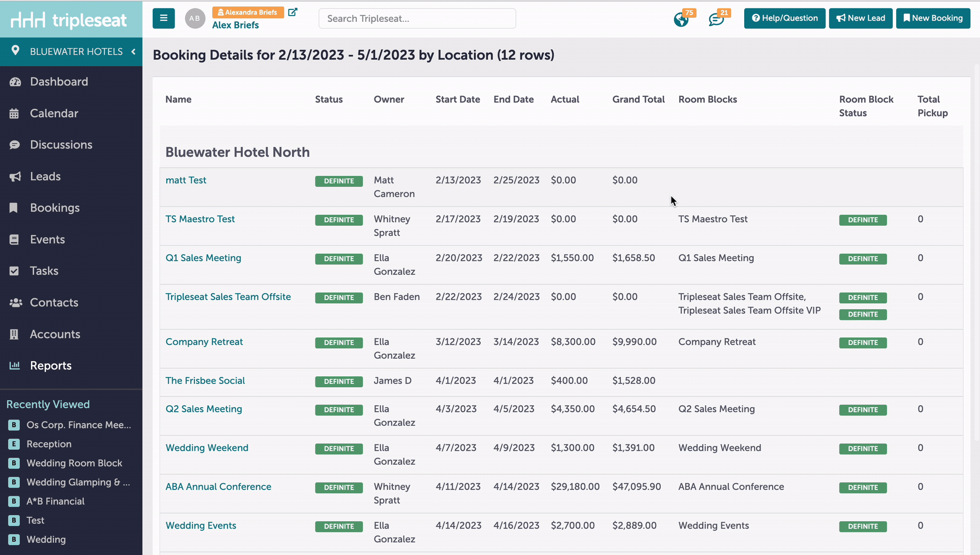
Task: Click the Room Block Status column header
Action: coord(866,106)
